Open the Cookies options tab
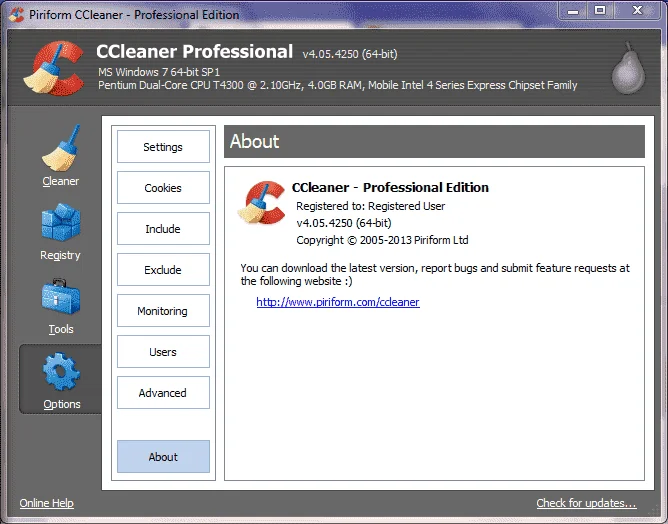Screen dimensions: 668x524 click(163, 187)
